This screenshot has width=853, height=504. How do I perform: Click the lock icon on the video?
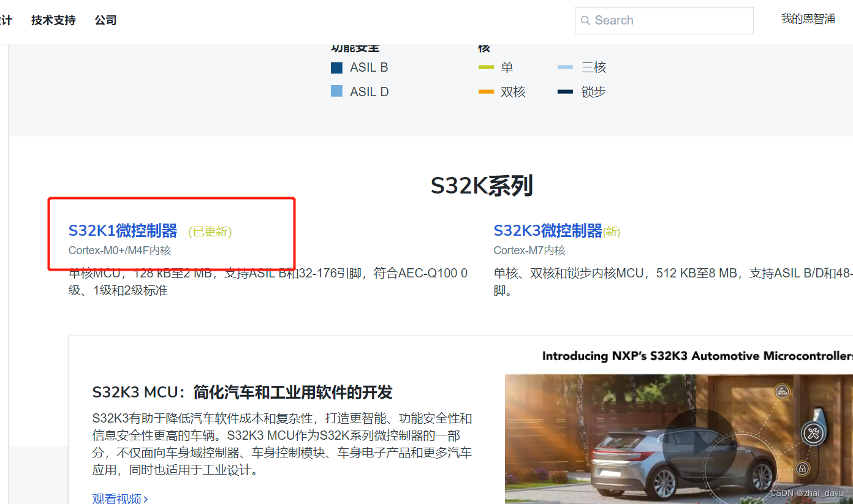tap(802, 468)
